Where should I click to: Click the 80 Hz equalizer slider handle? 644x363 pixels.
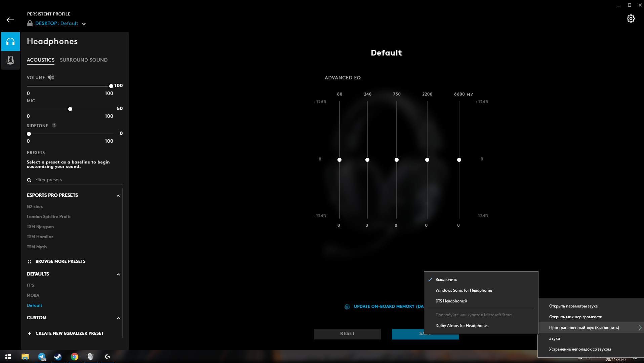pyautogui.click(x=339, y=160)
